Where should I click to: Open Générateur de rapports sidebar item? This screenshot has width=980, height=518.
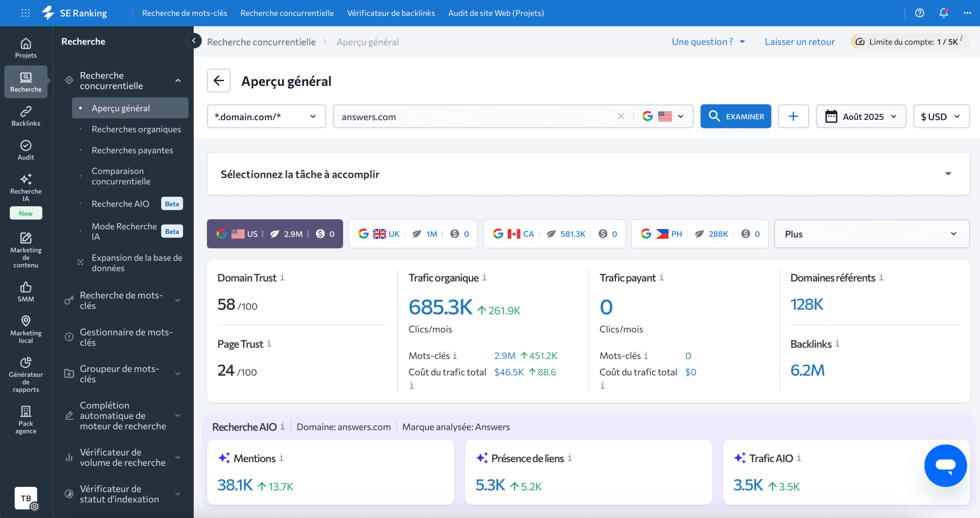coord(26,375)
